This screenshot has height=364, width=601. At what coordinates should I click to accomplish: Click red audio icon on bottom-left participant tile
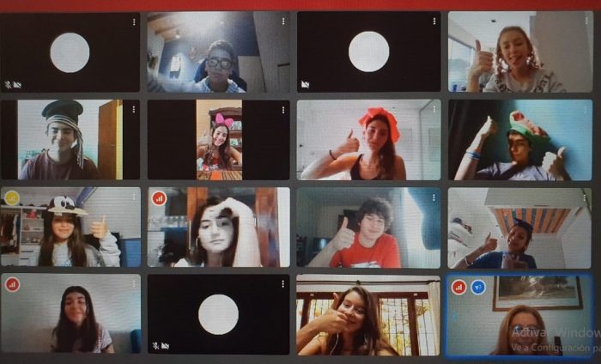pyautogui.click(x=12, y=284)
